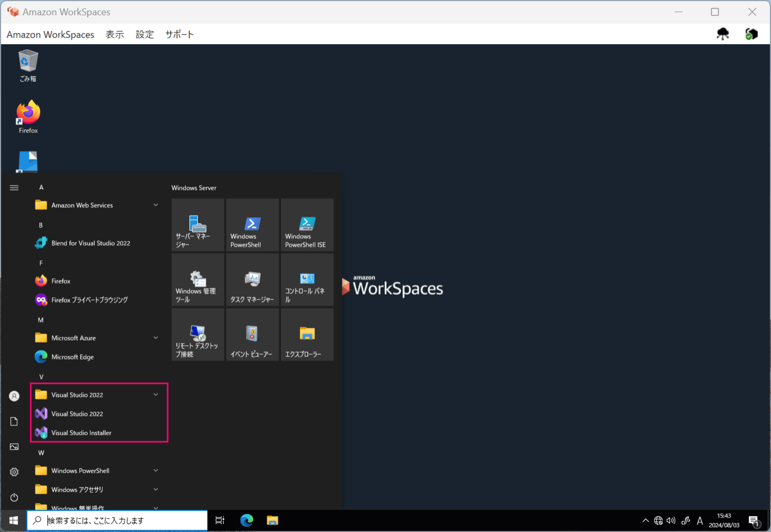Screen dimensions: 771x532
Task: Launch Blend for Visual Studio 2022
Action: point(97,243)
